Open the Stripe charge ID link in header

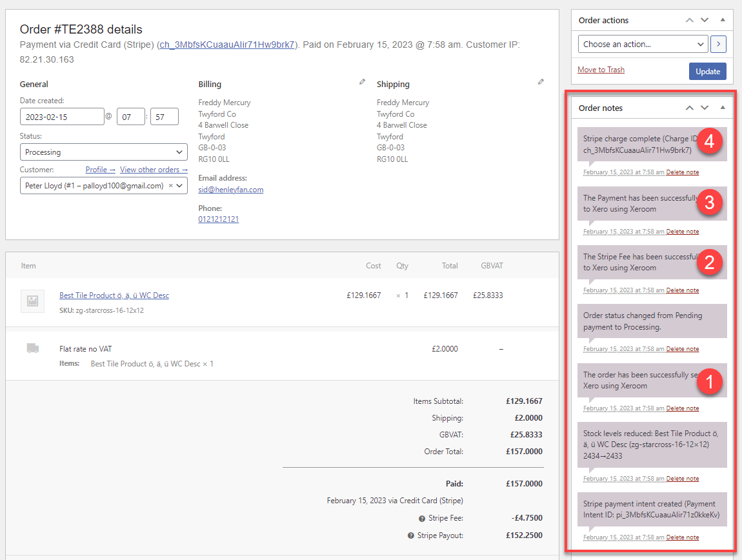coord(226,45)
